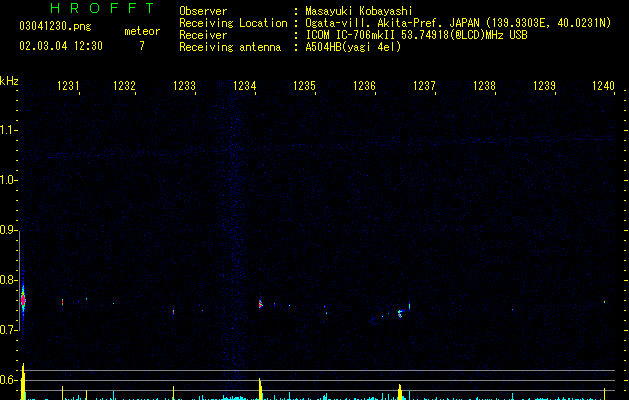Click the 0.8 kHz axis label
Viewport: 629px width, 400px height.
coord(8,280)
